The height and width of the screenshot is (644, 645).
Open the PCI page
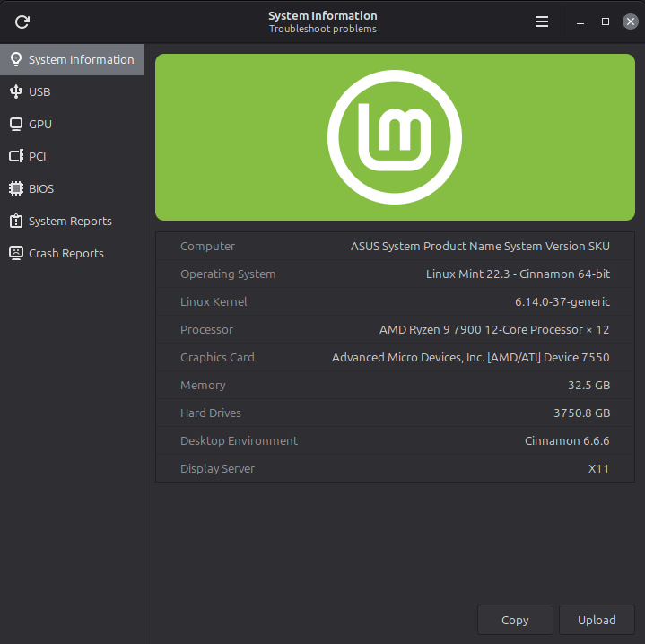(x=72, y=156)
